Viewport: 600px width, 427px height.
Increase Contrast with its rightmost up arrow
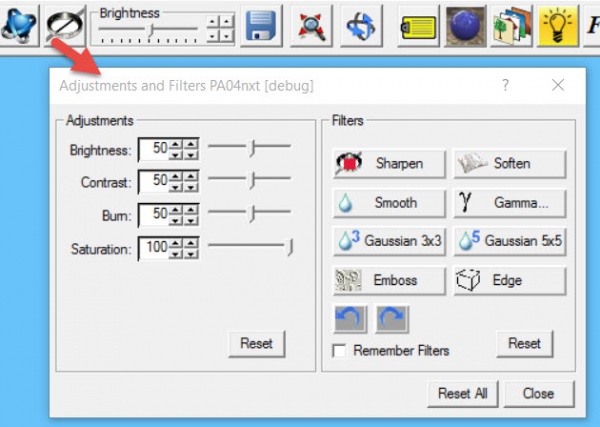point(191,176)
